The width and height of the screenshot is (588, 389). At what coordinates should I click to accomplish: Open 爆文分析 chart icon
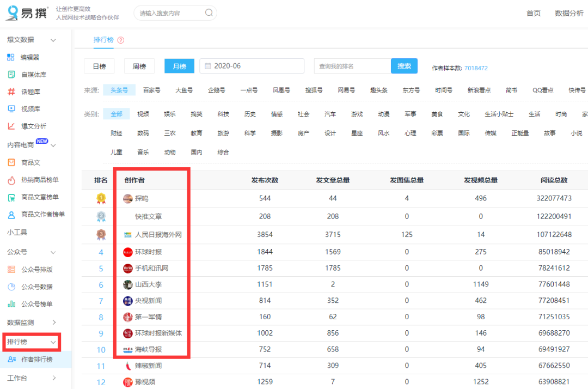coord(11,126)
